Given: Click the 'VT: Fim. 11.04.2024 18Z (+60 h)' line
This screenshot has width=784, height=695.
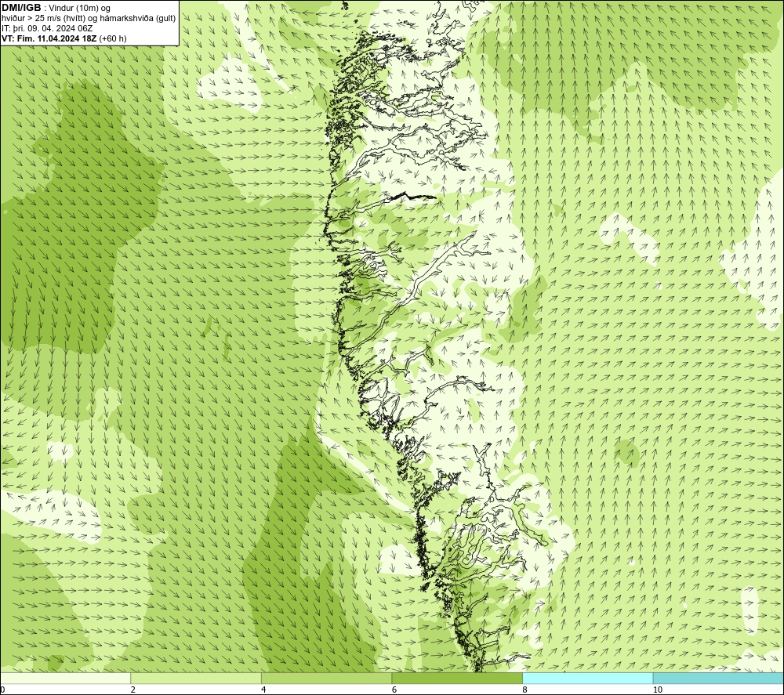Looking at the screenshot, I should 64,38.
